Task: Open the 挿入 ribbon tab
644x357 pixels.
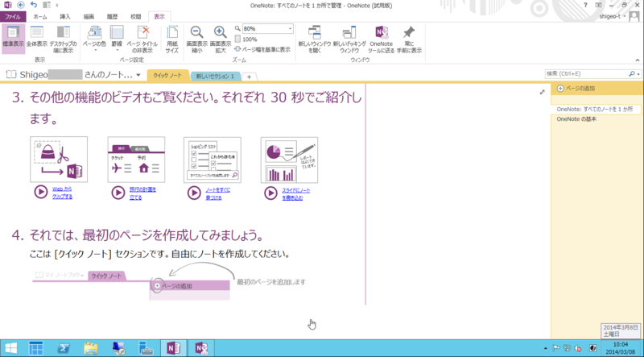Action: 65,17
